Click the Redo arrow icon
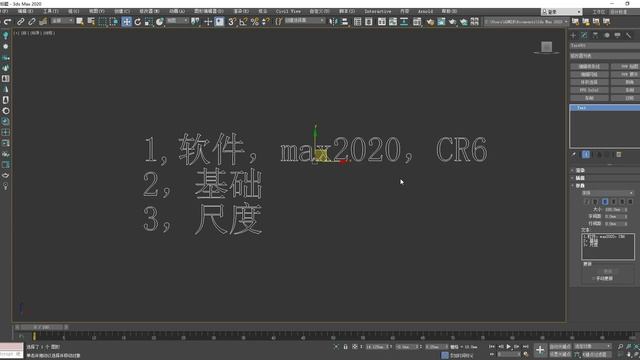Viewport: 640px width, 360px height. 7,22
